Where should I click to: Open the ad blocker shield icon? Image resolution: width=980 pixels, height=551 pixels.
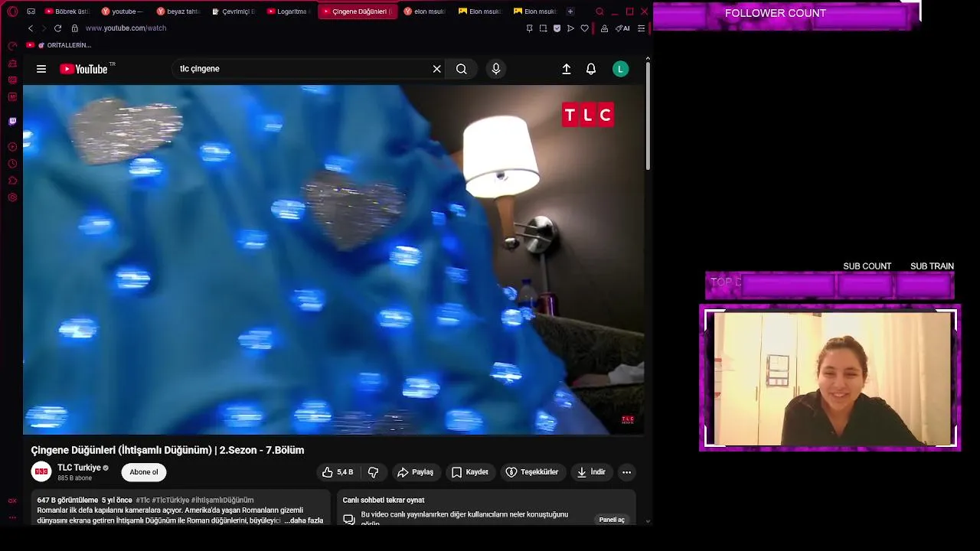(557, 28)
